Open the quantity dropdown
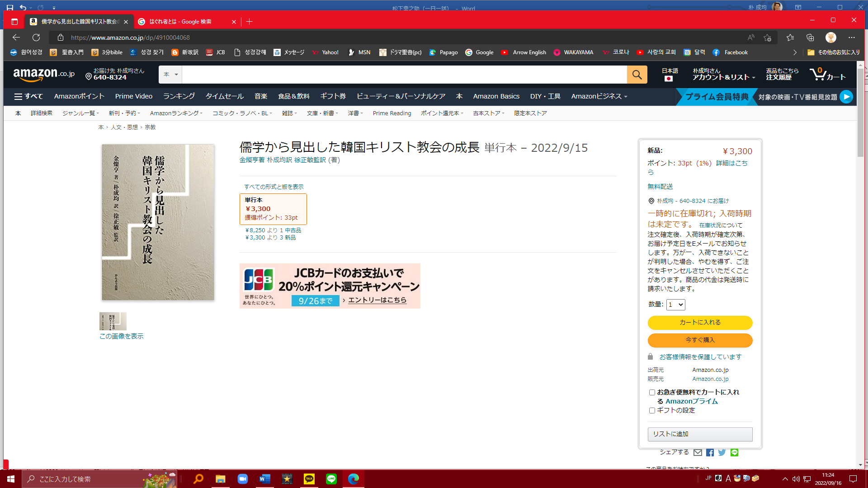The width and height of the screenshot is (868, 488). [x=676, y=305]
